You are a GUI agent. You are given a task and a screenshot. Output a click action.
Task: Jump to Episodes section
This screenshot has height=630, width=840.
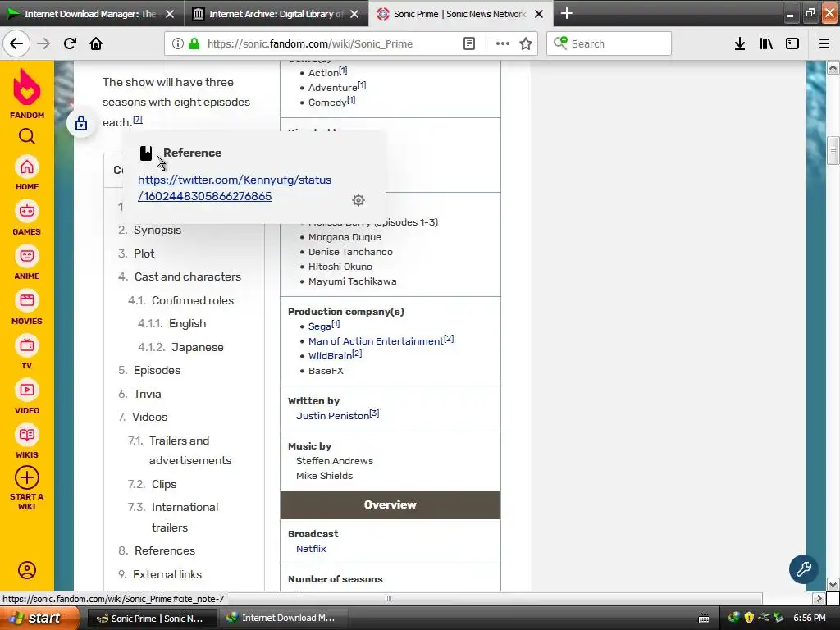[x=157, y=370]
